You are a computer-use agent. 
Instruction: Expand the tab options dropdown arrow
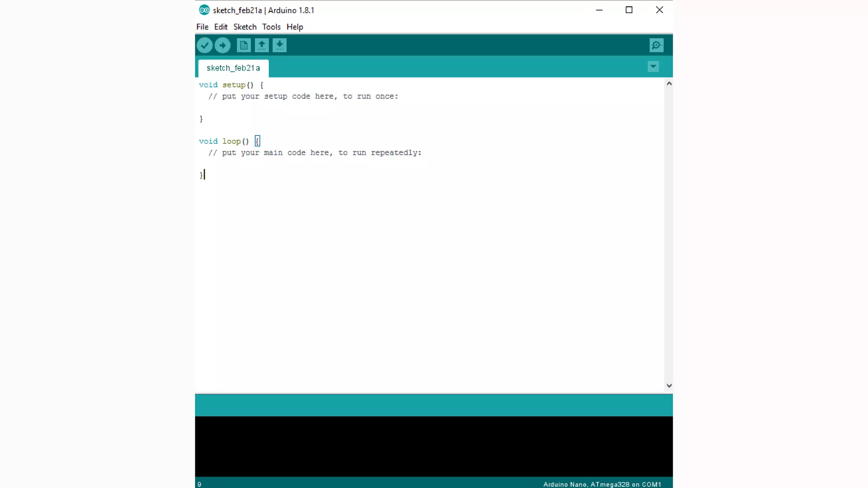653,67
